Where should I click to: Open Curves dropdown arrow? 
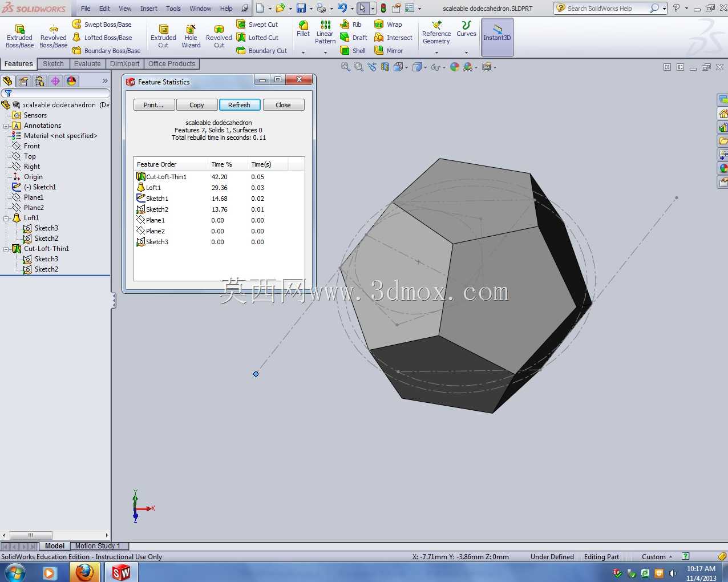coord(466,52)
